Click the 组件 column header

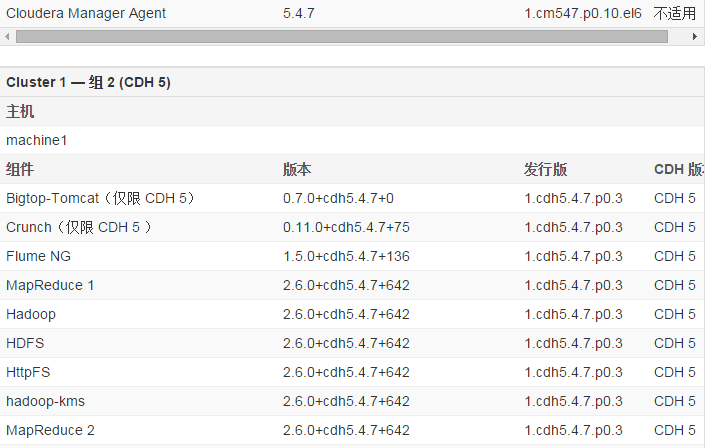(20, 170)
